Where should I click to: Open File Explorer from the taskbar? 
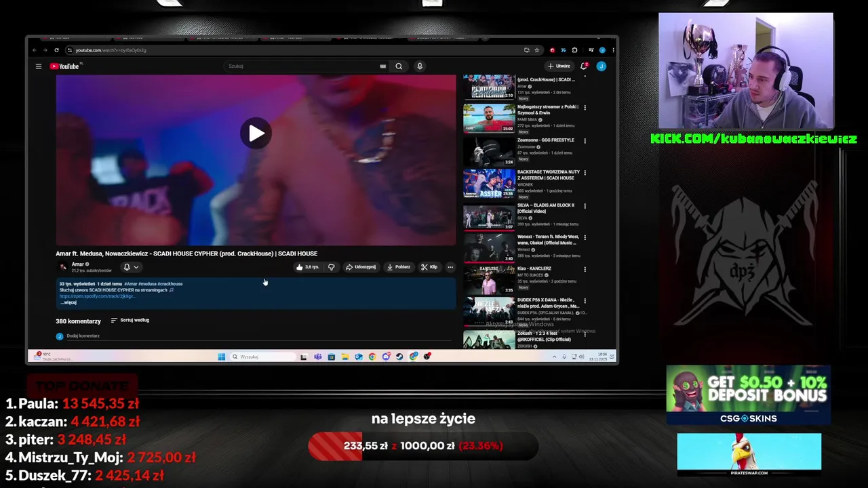click(x=344, y=357)
